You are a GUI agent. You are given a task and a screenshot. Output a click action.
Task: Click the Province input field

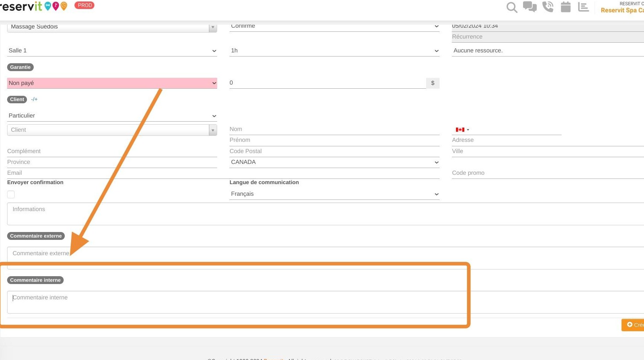tap(112, 162)
